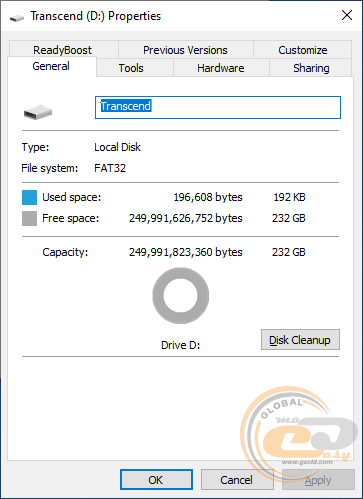363x499 pixels.
Task: Open the Hardware tab
Action: tap(221, 68)
